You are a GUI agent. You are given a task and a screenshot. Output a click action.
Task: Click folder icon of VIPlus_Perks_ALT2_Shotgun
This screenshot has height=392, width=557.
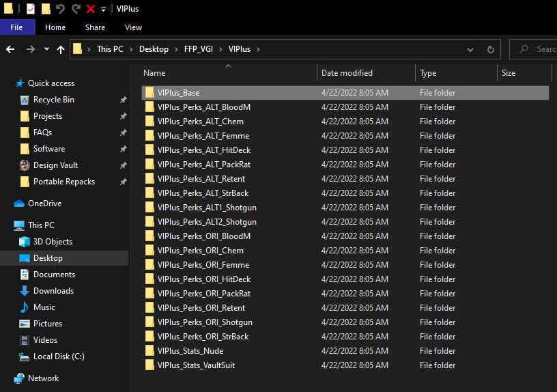(149, 221)
